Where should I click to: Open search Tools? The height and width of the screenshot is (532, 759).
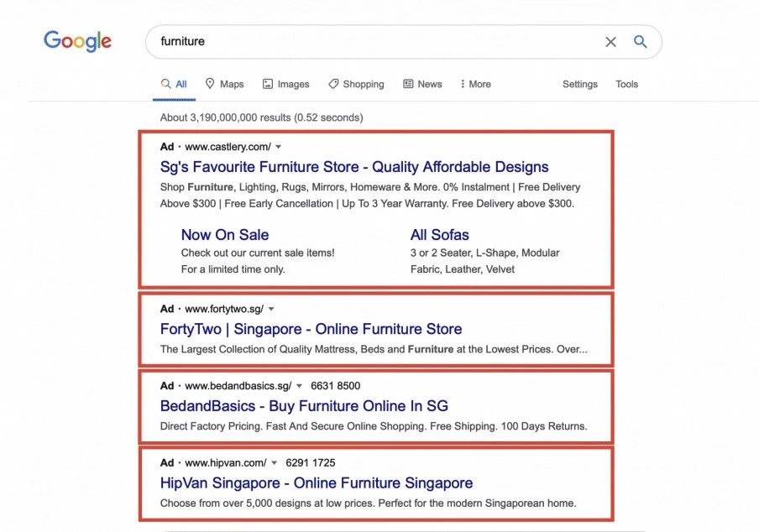click(627, 84)
